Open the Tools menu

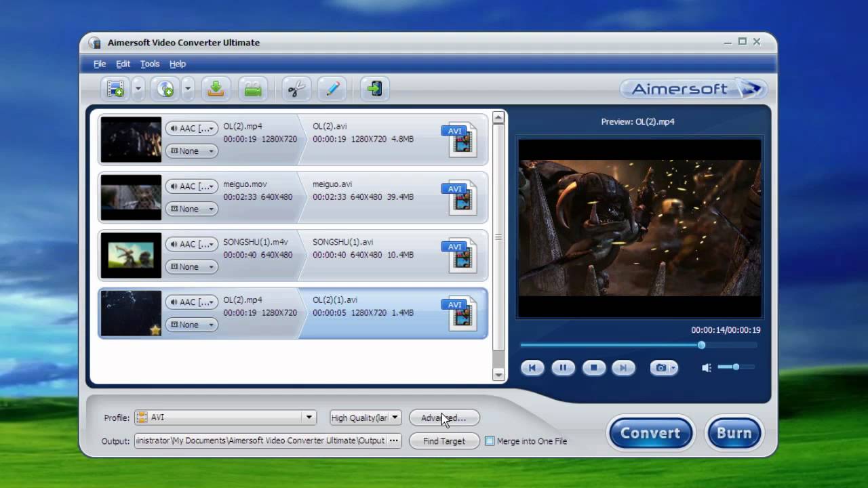(150, 64)
